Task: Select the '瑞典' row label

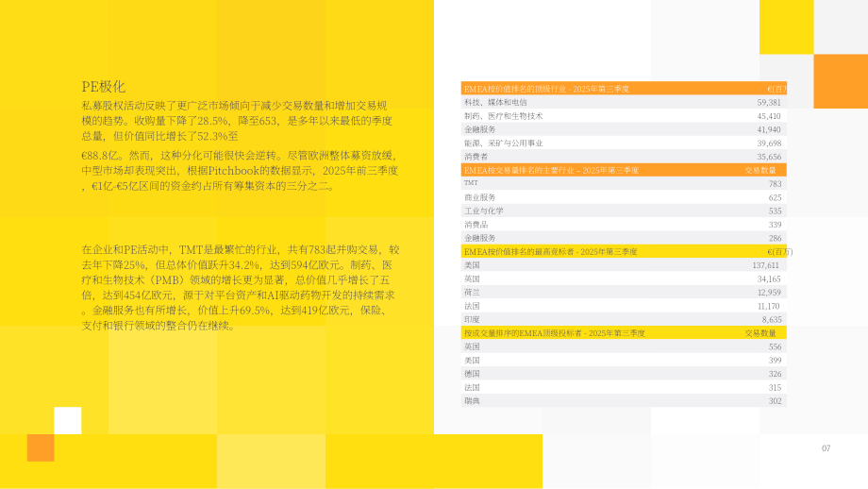Action: click(x=472, y=401)
